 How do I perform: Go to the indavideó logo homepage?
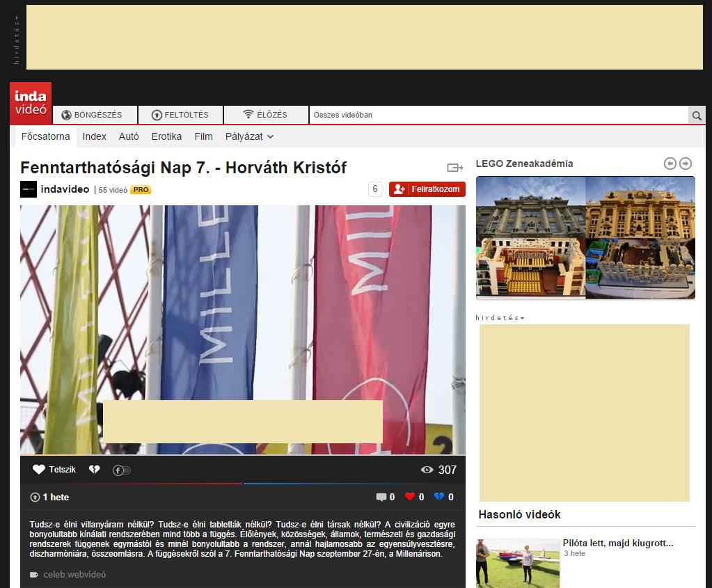[x=31, y=104]
